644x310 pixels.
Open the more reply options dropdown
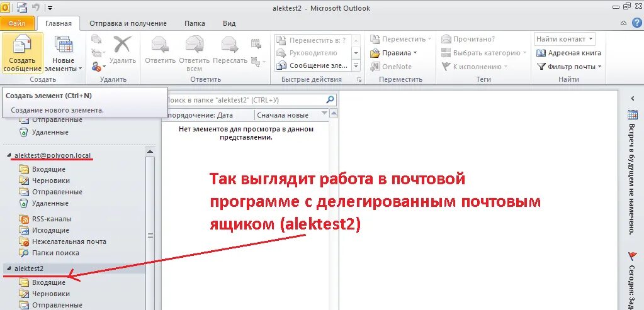click(258, 62)
